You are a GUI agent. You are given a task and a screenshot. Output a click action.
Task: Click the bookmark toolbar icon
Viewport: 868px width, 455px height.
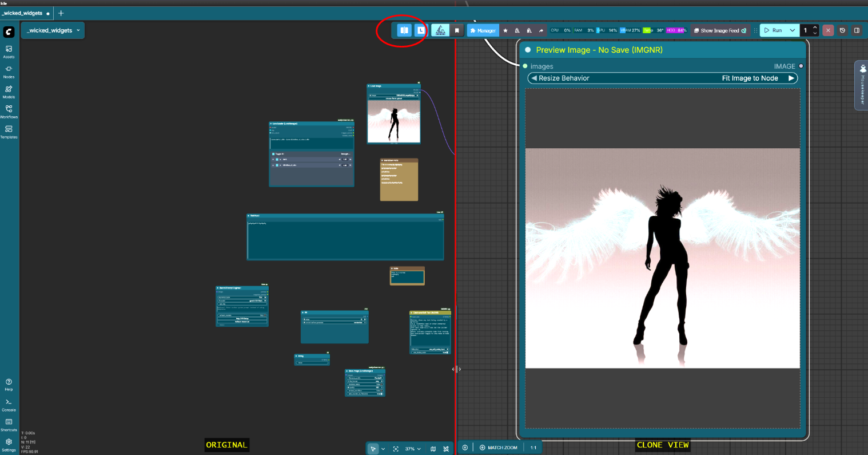(x=457, y=30)
